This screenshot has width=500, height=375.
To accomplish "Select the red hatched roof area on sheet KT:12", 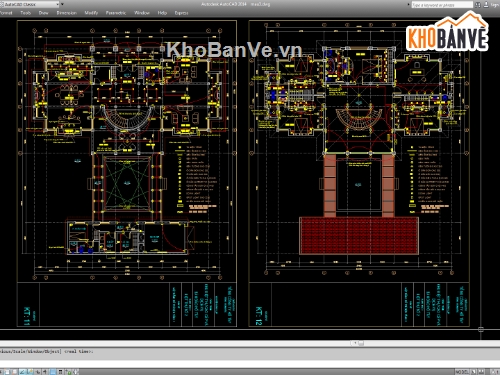I will pos(359,236).
